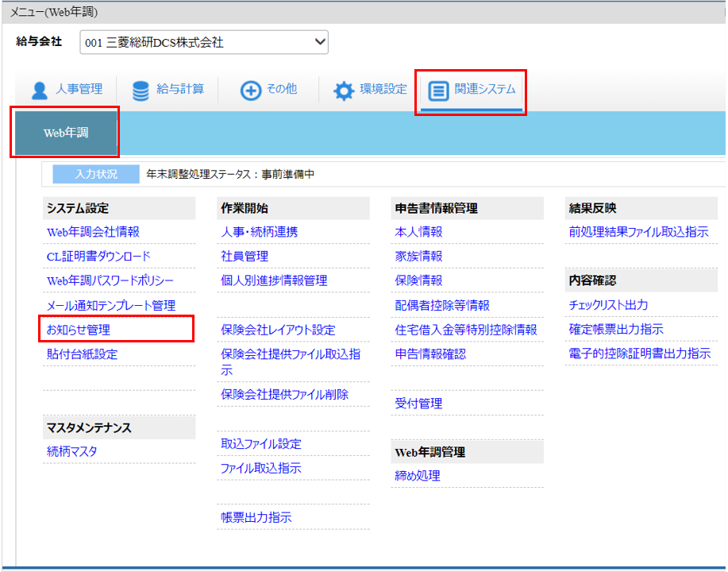Open Web年調パスワードポリシー link
728x572 pixels.
coord(110,280)
